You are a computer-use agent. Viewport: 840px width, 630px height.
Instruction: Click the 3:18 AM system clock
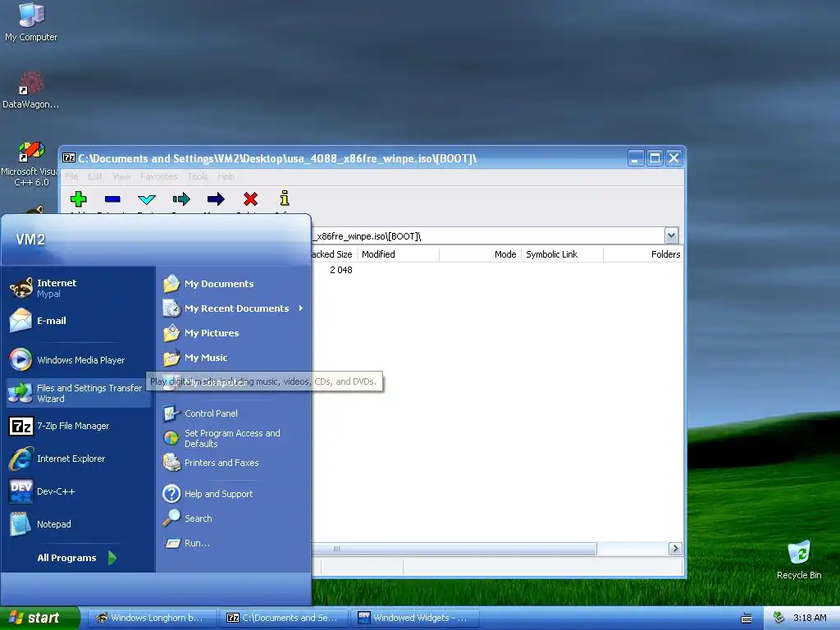(x=810, y=618)
